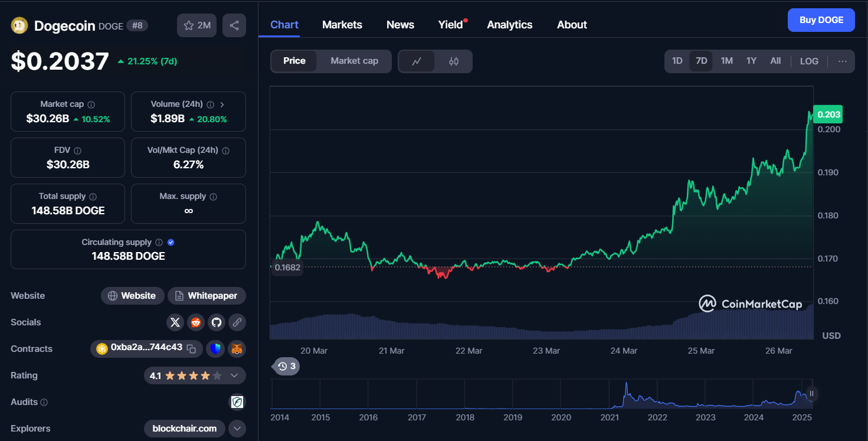The image size is (868, 441).
Task: Click the Audits info icon
Action: pos(44,402)
